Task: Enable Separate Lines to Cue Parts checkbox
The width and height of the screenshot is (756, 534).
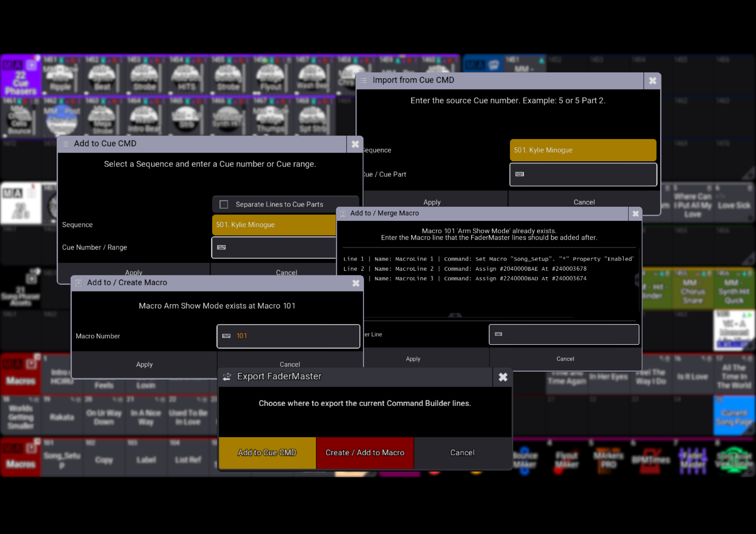Action: tap(224, 204)
